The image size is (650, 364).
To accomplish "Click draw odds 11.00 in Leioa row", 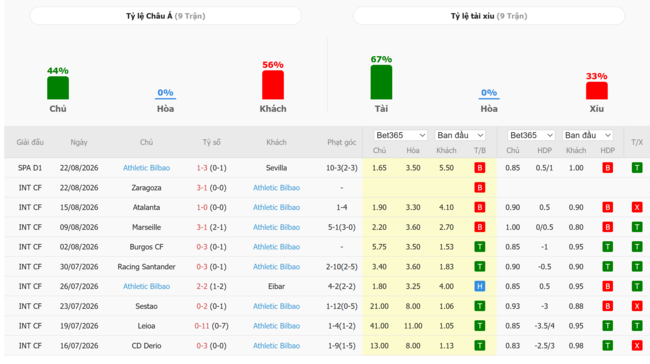I will tap(413, 326).
